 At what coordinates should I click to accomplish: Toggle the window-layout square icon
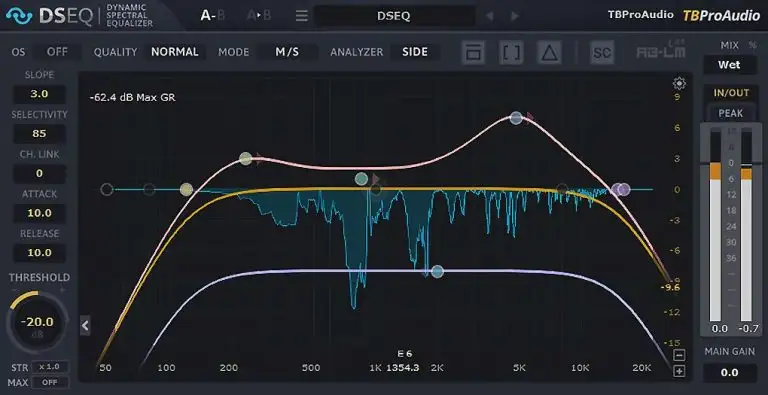coord(473,52)
